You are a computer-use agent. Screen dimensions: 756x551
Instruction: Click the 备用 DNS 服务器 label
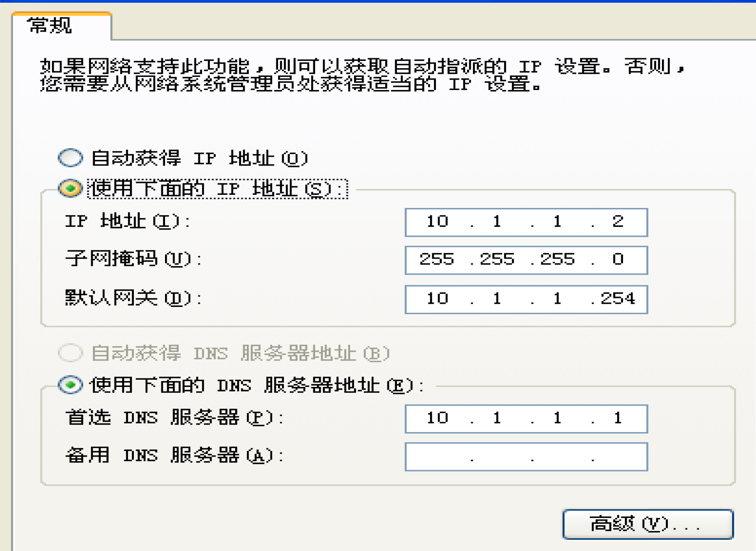175,455
